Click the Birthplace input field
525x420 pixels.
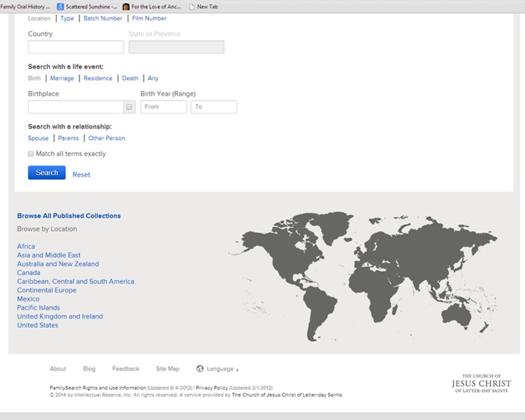point(76,107)
